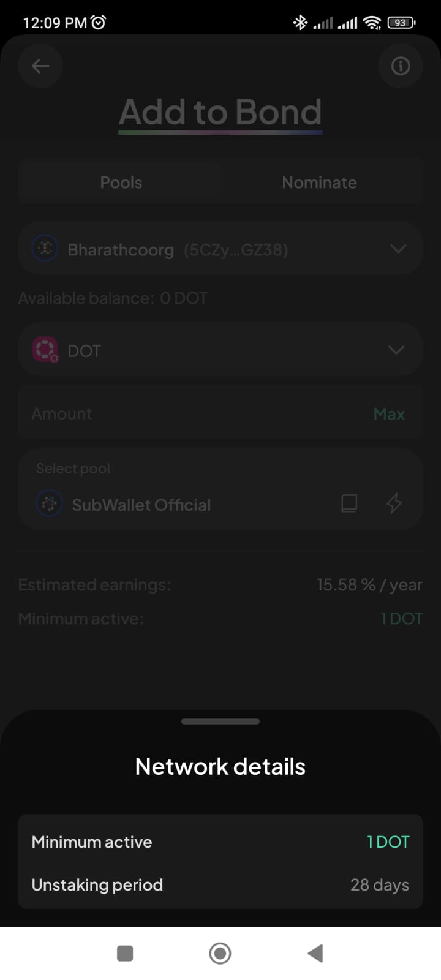441x980 pixels.
Task: Expand the Bharathcoorg account dropdown chevron
Action: tap(398, 249)
